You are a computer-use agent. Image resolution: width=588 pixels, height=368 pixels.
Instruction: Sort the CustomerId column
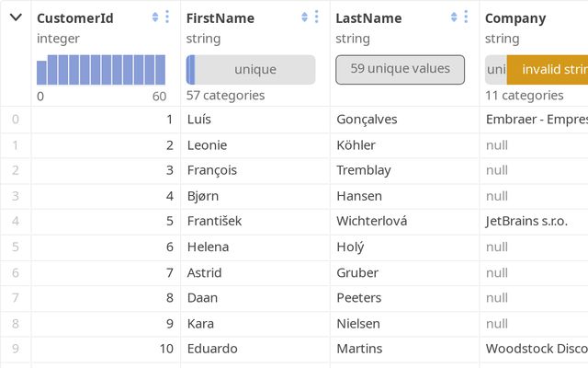pos(155,17)
